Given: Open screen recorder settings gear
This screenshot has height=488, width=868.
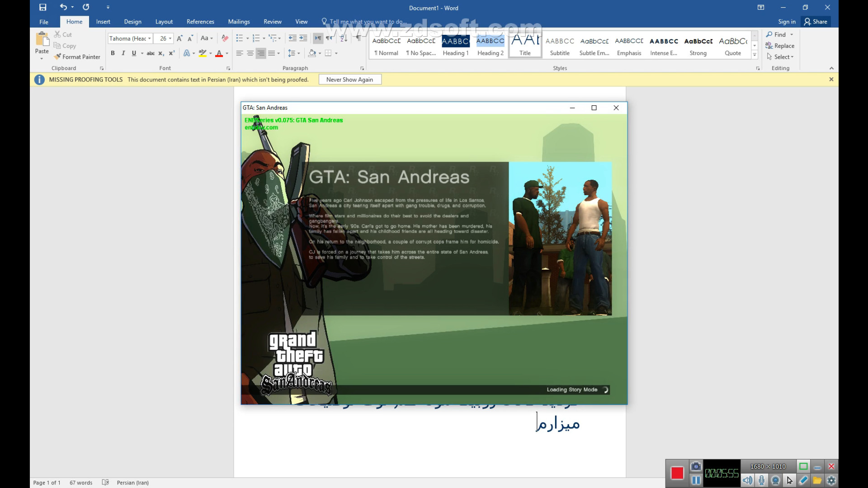Looking at the screenshot, I should tap(831, 480).
